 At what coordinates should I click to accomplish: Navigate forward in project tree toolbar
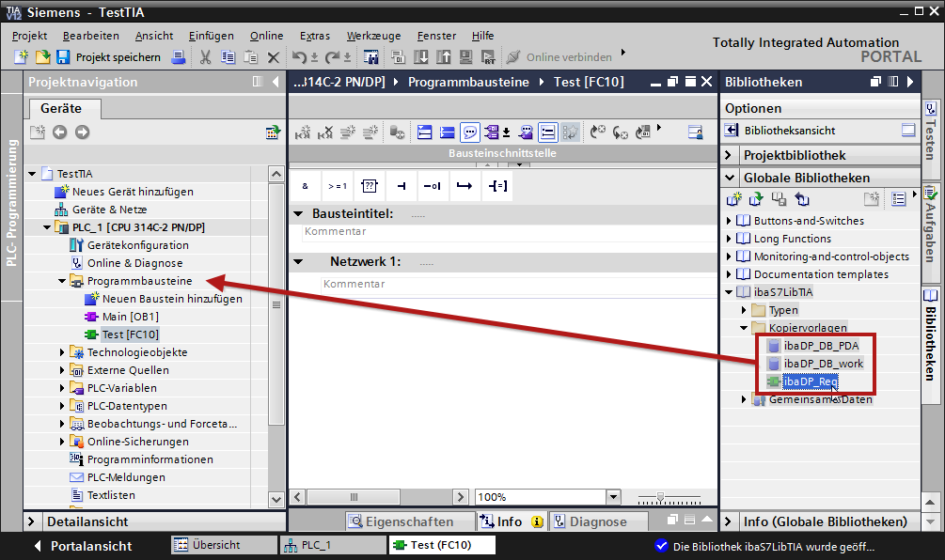tap(83, 132)
